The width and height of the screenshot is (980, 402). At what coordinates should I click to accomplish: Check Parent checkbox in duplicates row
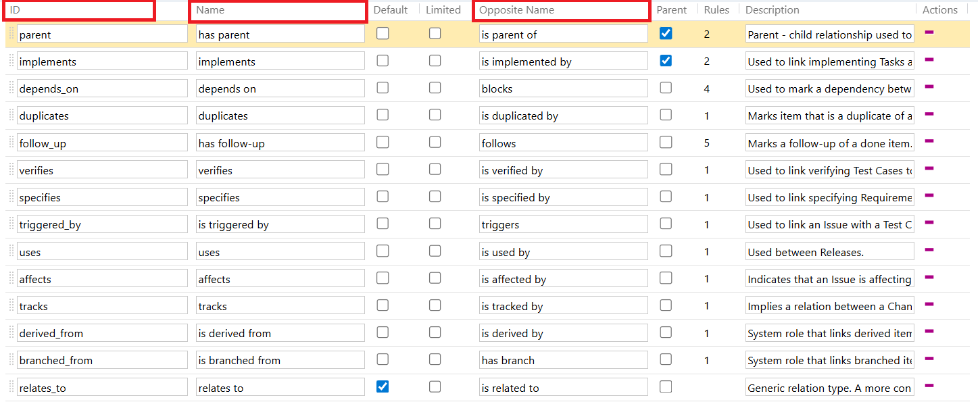pyautogui.click(x=666, y=115)
